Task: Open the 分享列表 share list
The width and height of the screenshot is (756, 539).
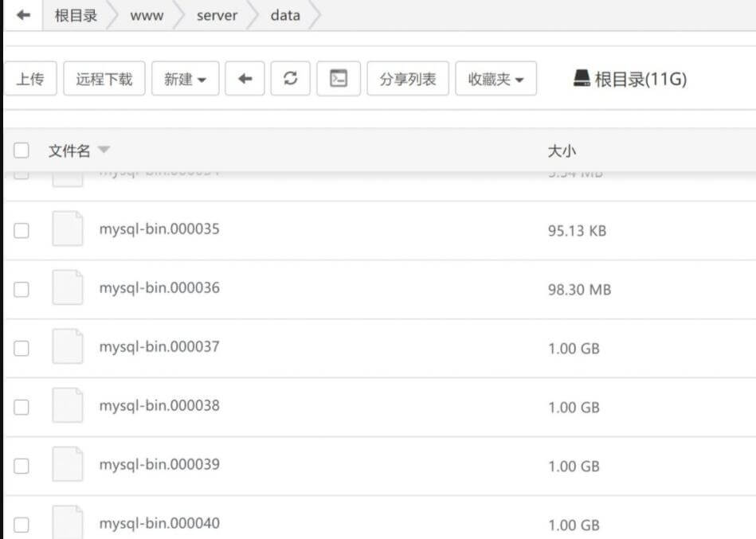Action: 408,79
